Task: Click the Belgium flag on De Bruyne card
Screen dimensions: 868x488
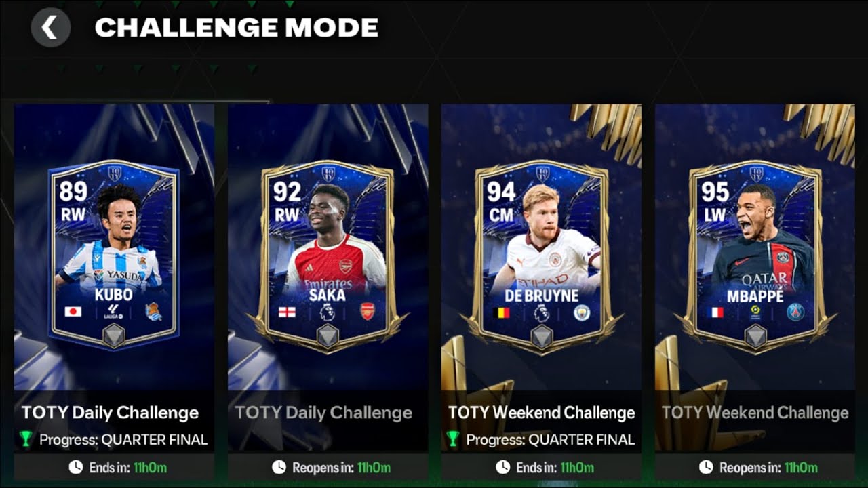Action: pyautogui.click(x=500, y=312)
